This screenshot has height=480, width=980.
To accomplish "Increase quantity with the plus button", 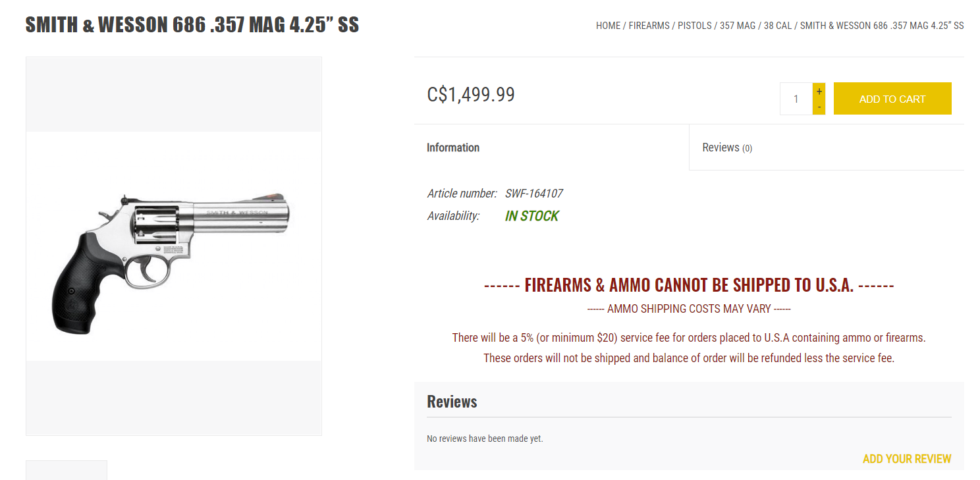I will point(819,91).
